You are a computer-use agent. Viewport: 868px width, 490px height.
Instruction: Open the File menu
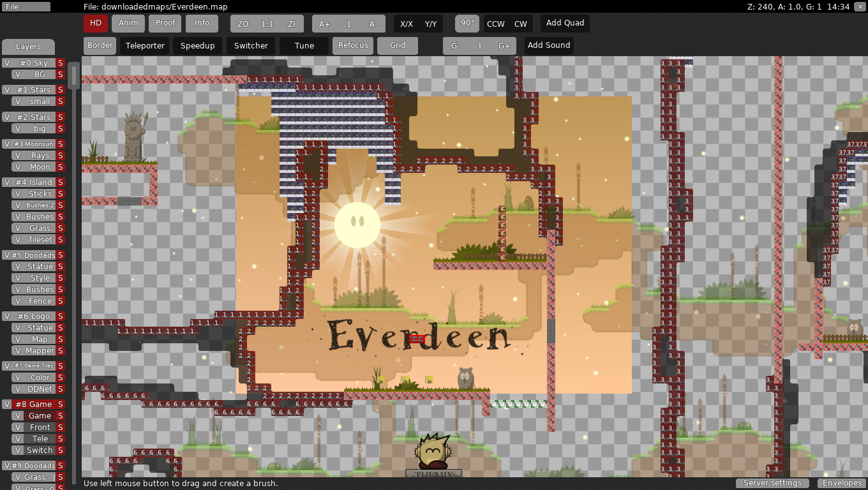tap(26, 7)
